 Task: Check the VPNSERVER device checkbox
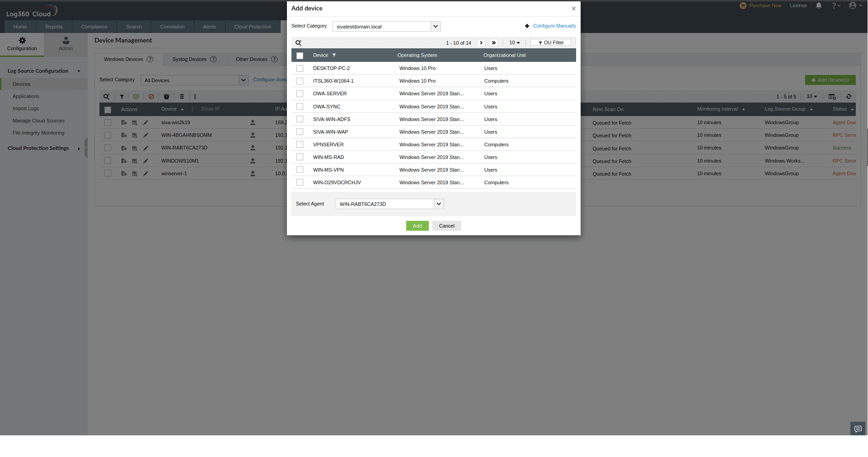tap(300, 145)
